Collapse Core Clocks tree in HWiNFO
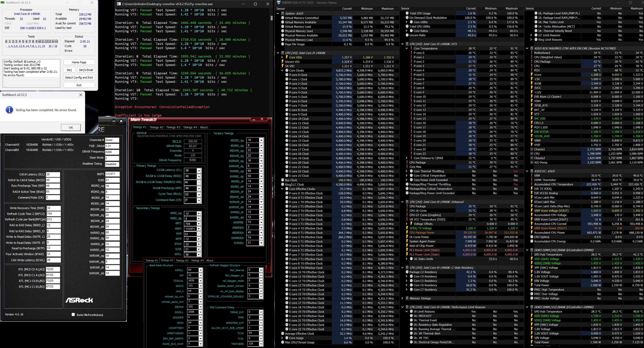 pos(282,71)
